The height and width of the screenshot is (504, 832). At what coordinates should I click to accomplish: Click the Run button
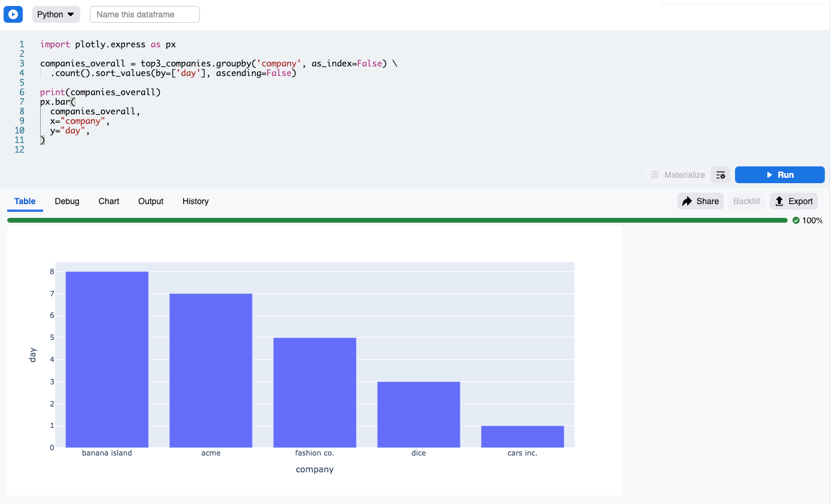tap(779, 175)
